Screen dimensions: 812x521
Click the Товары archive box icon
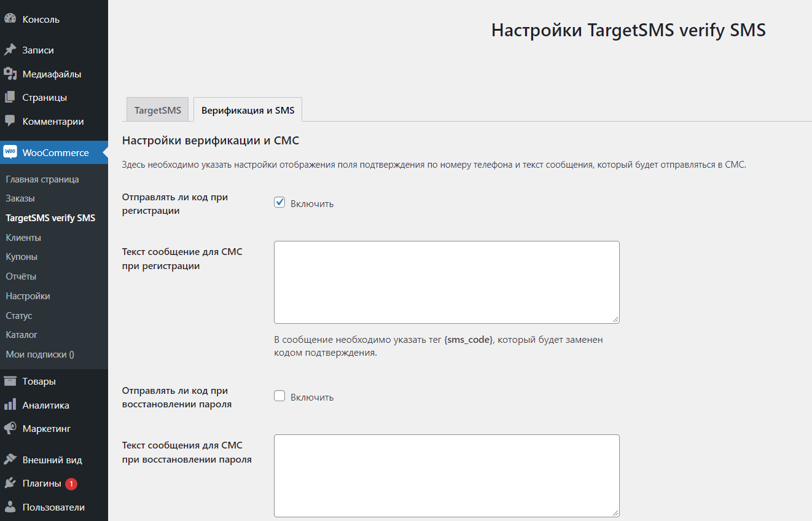point(10,381)
